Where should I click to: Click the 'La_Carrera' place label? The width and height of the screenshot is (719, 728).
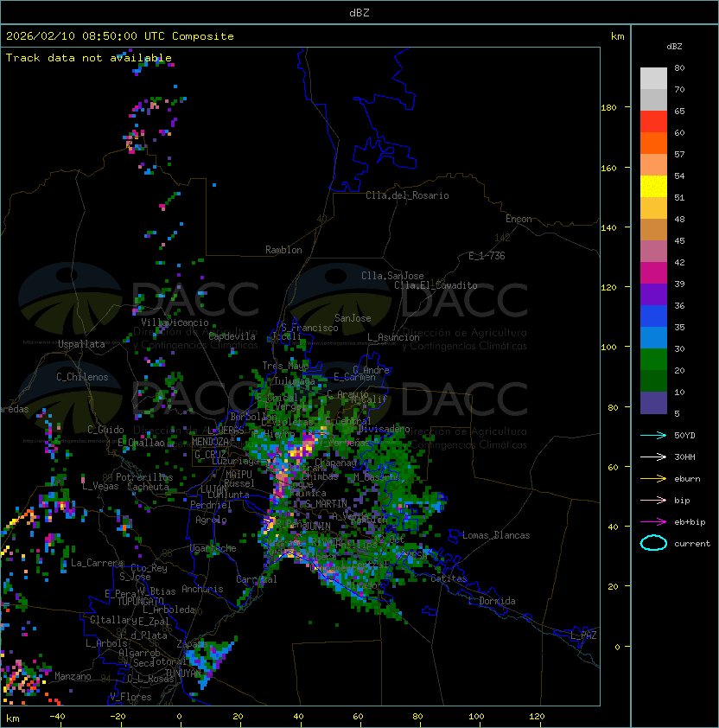97,563
